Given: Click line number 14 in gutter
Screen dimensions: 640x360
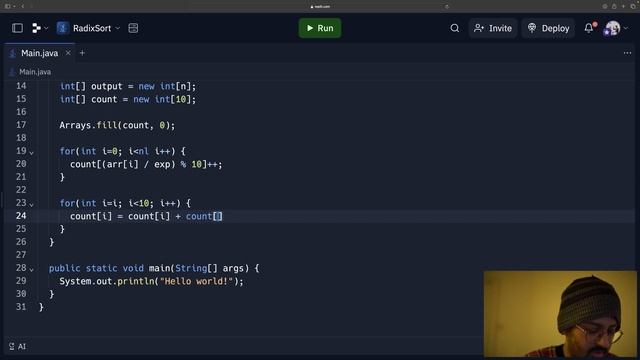Looking at the screenshot, I should pyautogui.click(x=21, y=86).
